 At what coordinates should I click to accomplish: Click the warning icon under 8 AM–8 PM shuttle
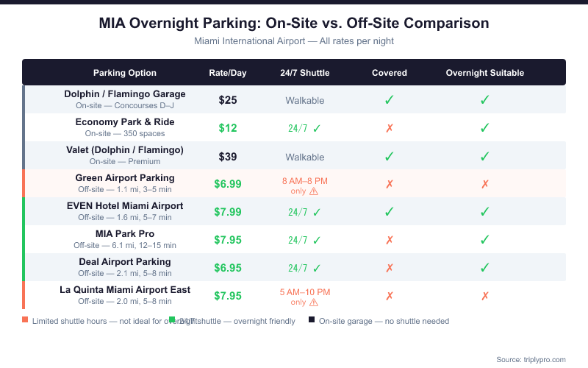314,191
